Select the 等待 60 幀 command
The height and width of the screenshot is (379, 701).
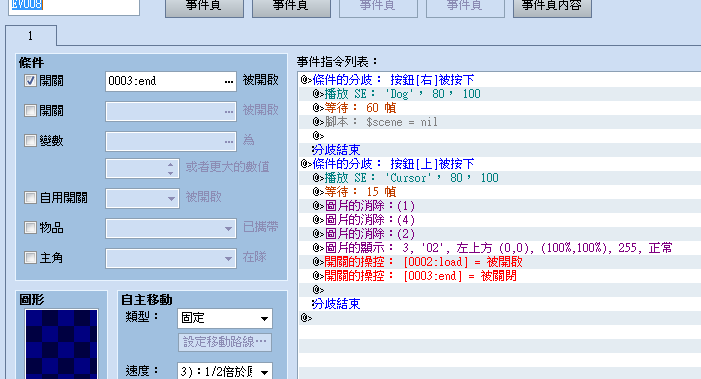coord(500,108)
